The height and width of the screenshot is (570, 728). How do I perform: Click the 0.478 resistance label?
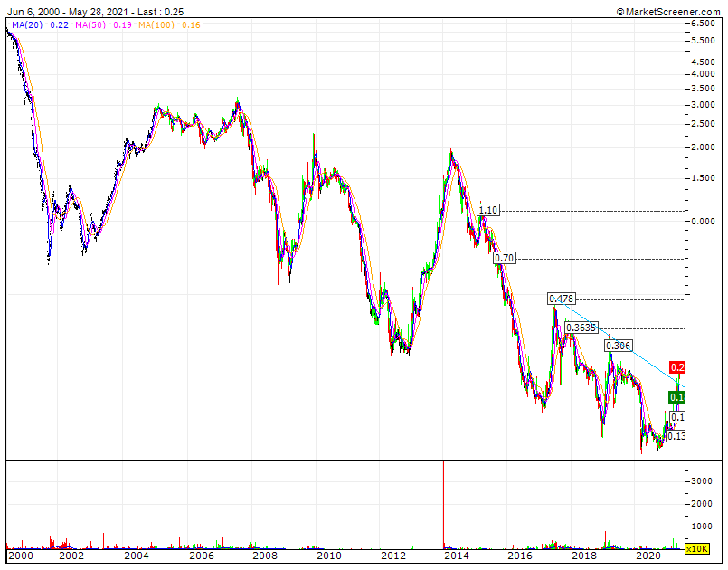562,299
